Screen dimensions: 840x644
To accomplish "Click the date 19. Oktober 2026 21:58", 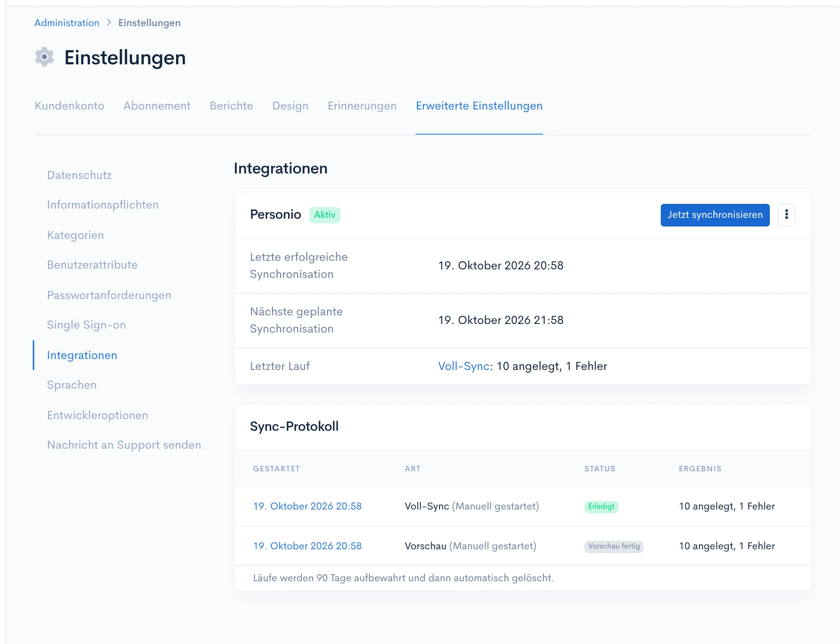I will pos(501,320).
